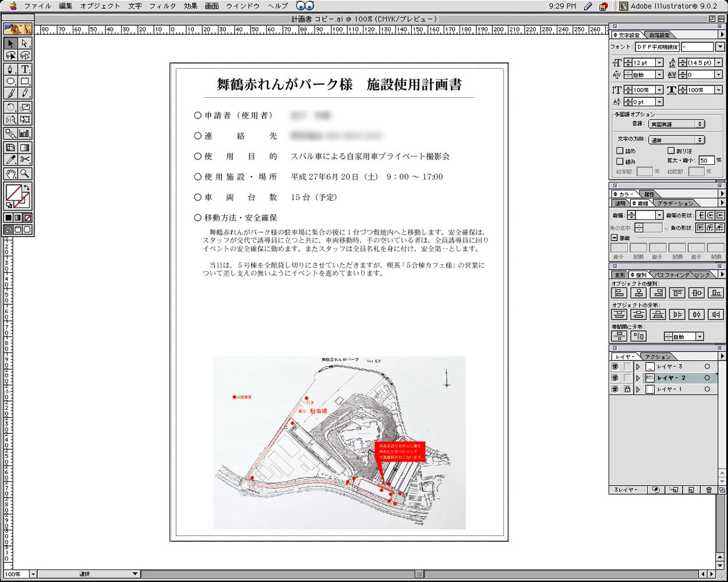Screen dimensions: 728x582
Task: Hide レイヤー 1 with eye icon
Action: [x=615, y=389]
